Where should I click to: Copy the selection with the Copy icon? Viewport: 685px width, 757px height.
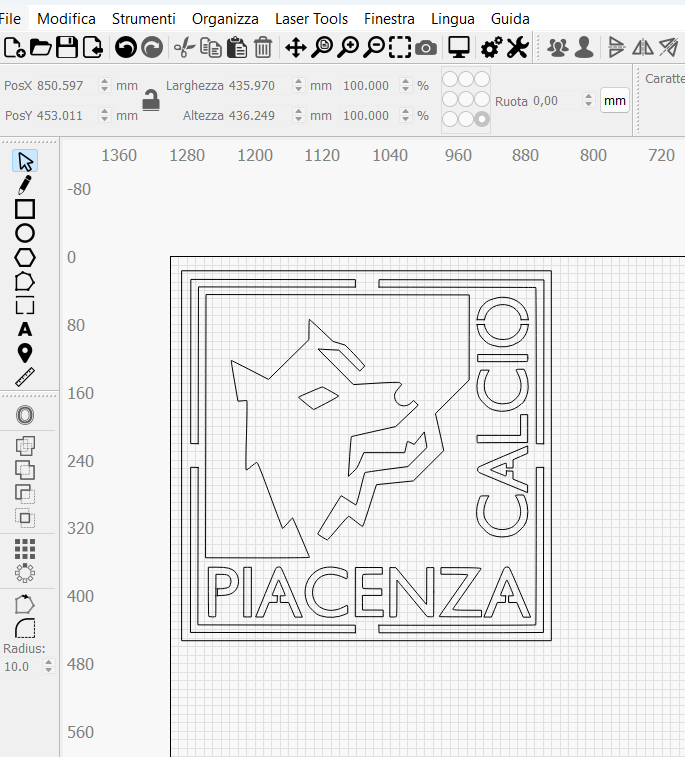(x=210, y=48)
